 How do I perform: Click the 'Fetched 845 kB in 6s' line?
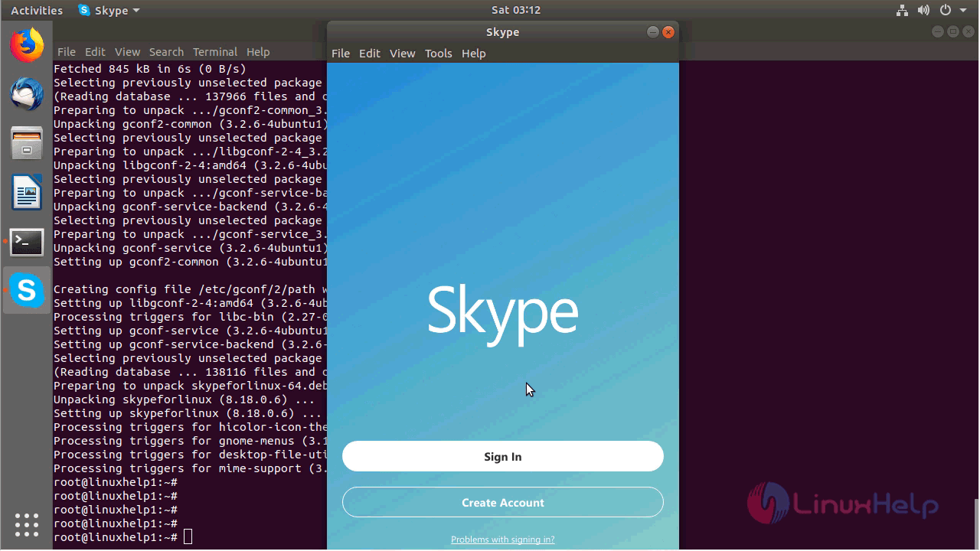click(x=150, y=69)
